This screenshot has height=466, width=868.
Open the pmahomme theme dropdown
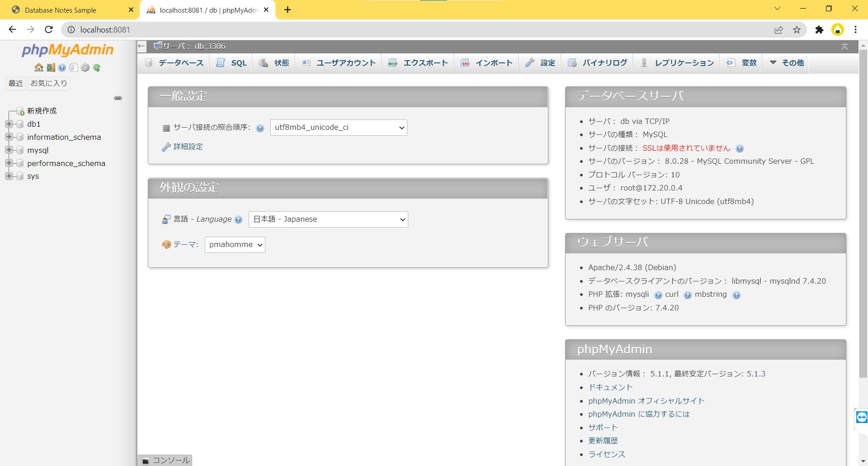coord(235,245)
